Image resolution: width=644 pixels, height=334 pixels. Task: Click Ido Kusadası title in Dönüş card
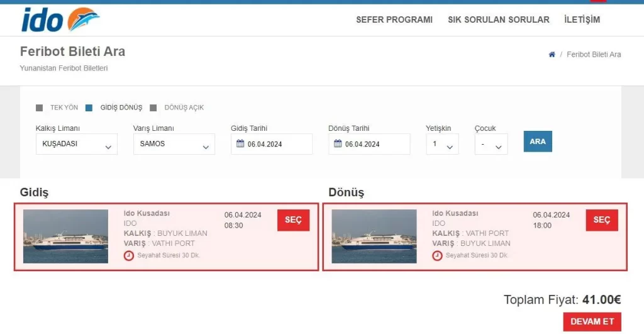[455, 213]
